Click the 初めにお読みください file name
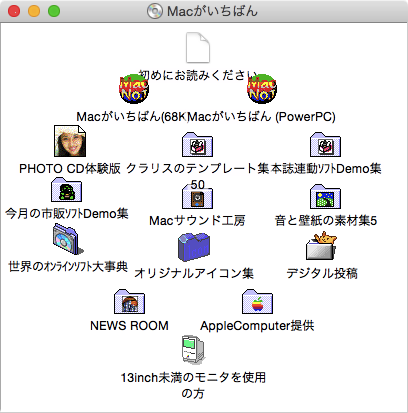Viewport: 408px width, 413px height. click(198, 75)
